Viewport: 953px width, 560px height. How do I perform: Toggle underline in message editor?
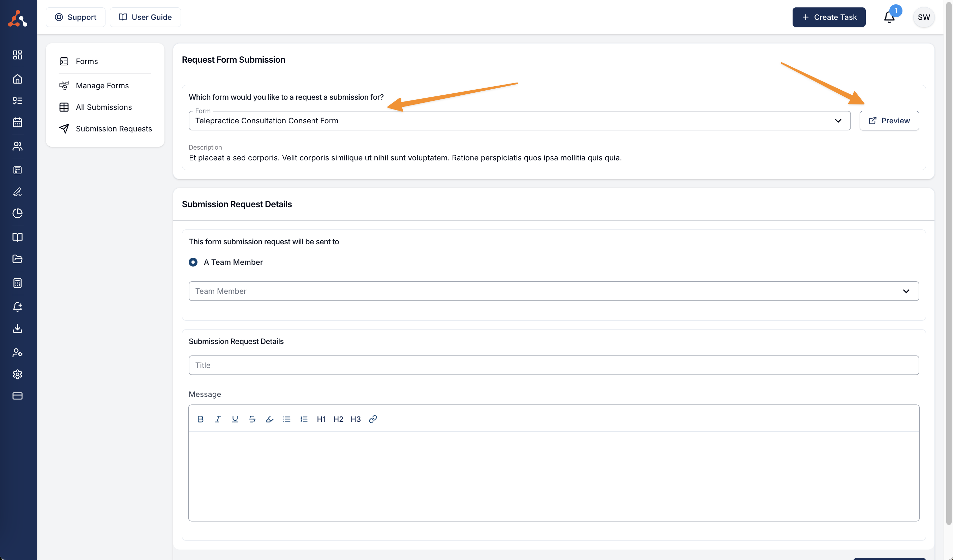[235, 419]
